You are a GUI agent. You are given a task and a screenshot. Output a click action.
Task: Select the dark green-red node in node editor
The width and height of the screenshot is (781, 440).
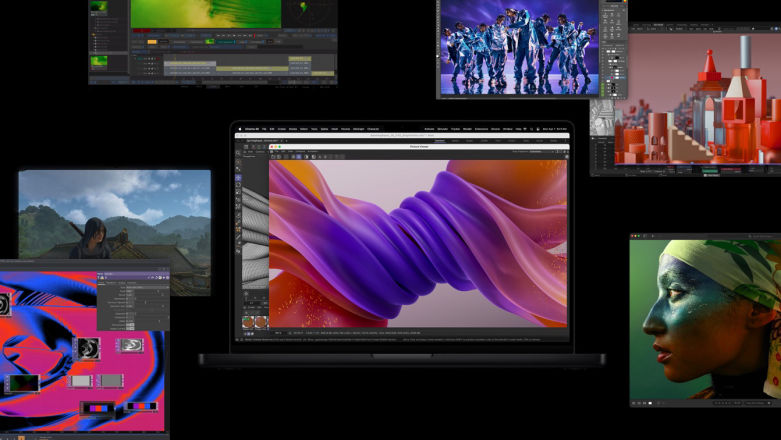tap(22, 383)
